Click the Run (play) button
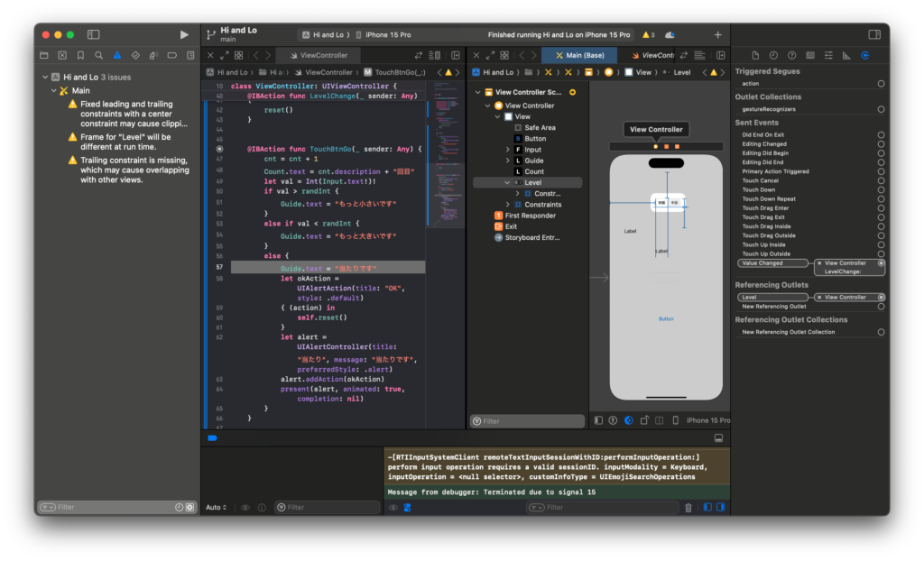 click(184, 34)
